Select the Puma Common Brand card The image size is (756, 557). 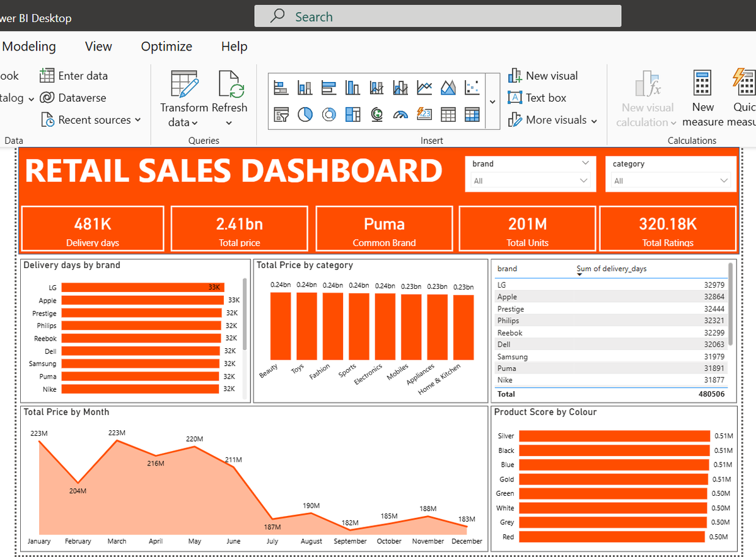coord(384,228)
